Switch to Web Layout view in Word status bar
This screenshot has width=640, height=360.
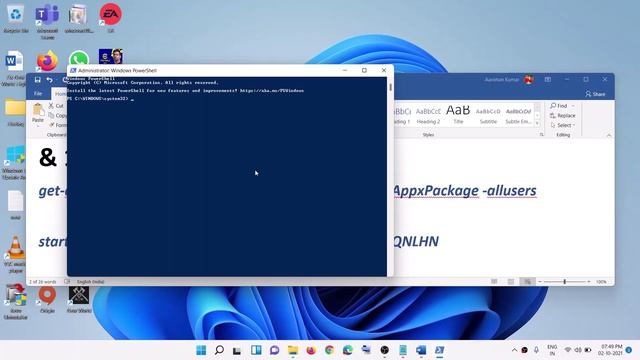(x=527, y=282)
